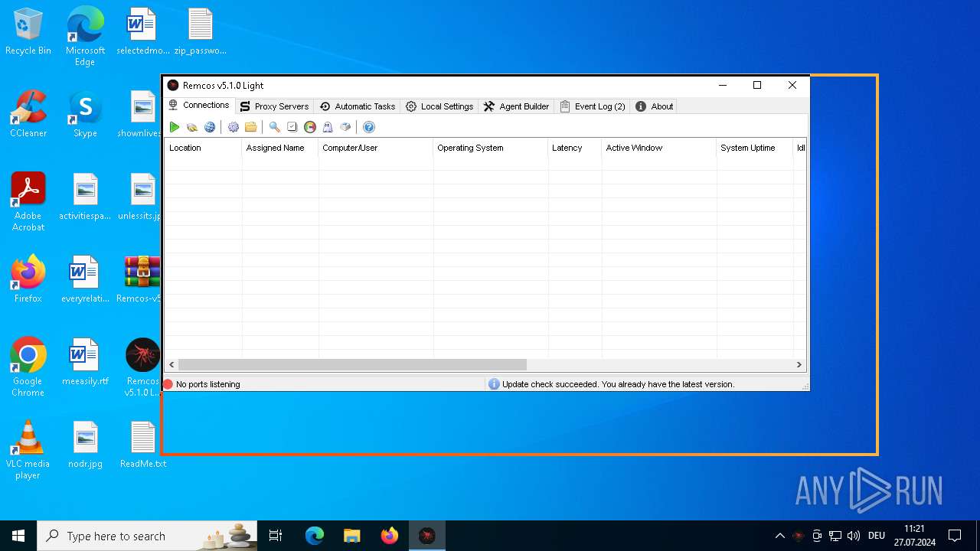This screenshot has width=980, height=551.
Task: Open the About tab
Action: 654,106
